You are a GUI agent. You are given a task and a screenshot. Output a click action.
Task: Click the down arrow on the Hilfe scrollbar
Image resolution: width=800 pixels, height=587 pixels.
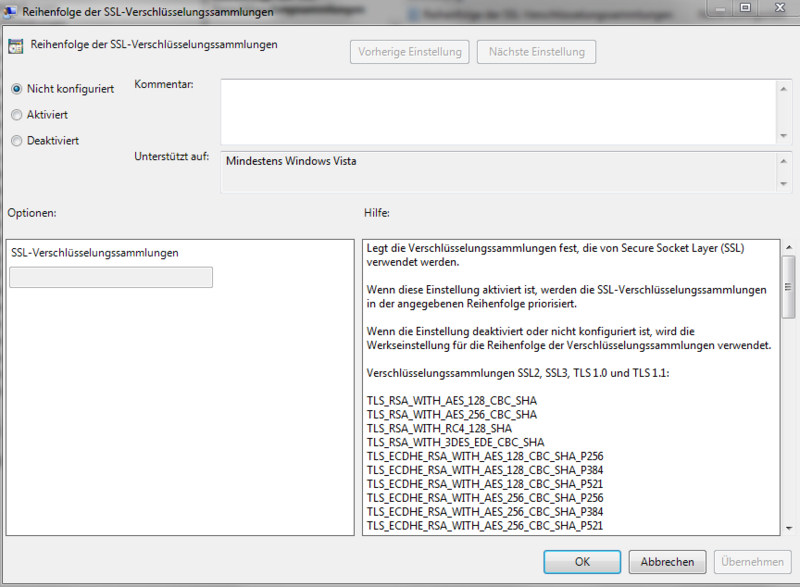coord(790,530)
